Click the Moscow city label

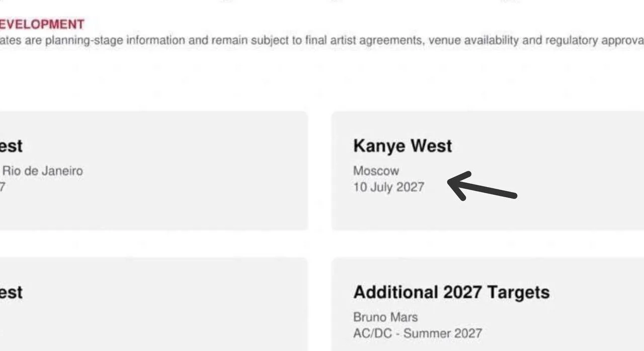[376, 171]
